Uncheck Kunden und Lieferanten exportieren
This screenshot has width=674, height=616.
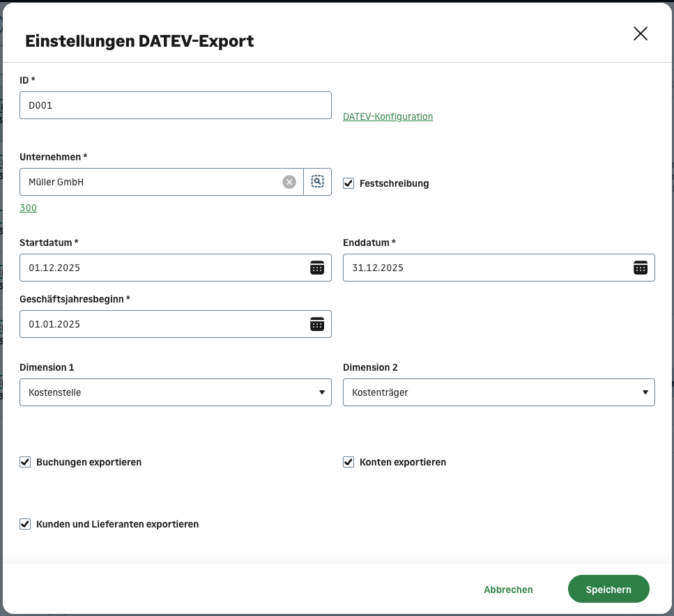tap(25, 524)
